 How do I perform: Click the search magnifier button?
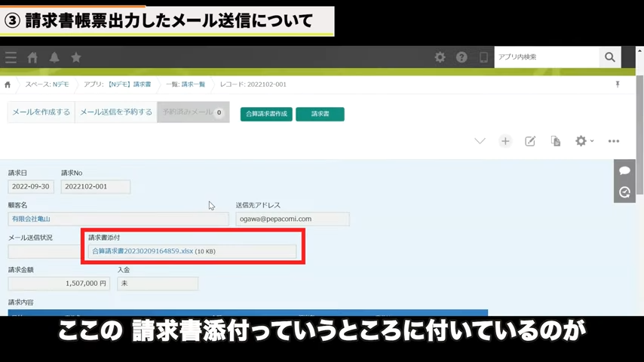pos(610,57)
